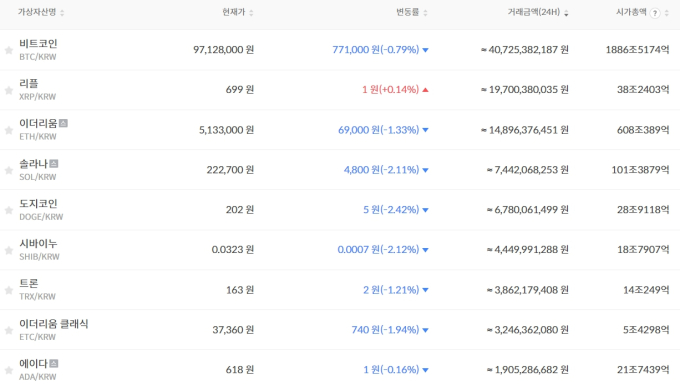The width and height of the screenshot is (680, 387).
Task: Select the change 69,000 원(-1.33%)
Action: (379, 130)
